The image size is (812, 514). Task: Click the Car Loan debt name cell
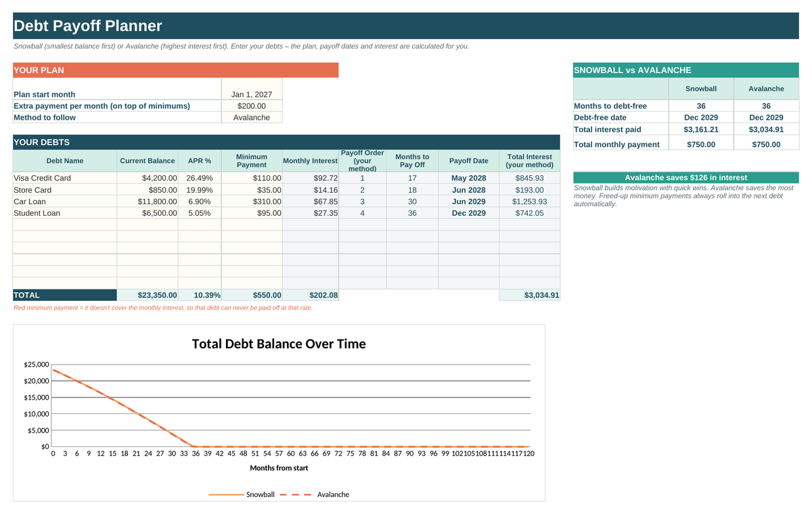point(65,202)
